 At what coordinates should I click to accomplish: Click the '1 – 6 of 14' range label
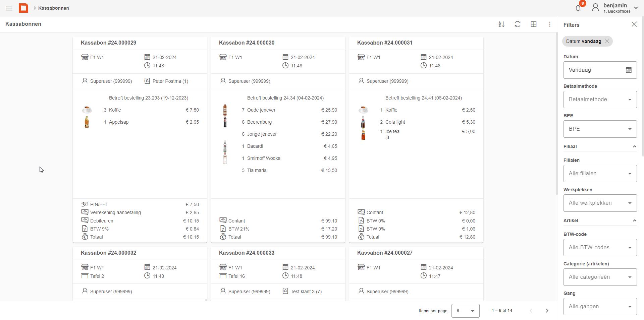point(502,311)
